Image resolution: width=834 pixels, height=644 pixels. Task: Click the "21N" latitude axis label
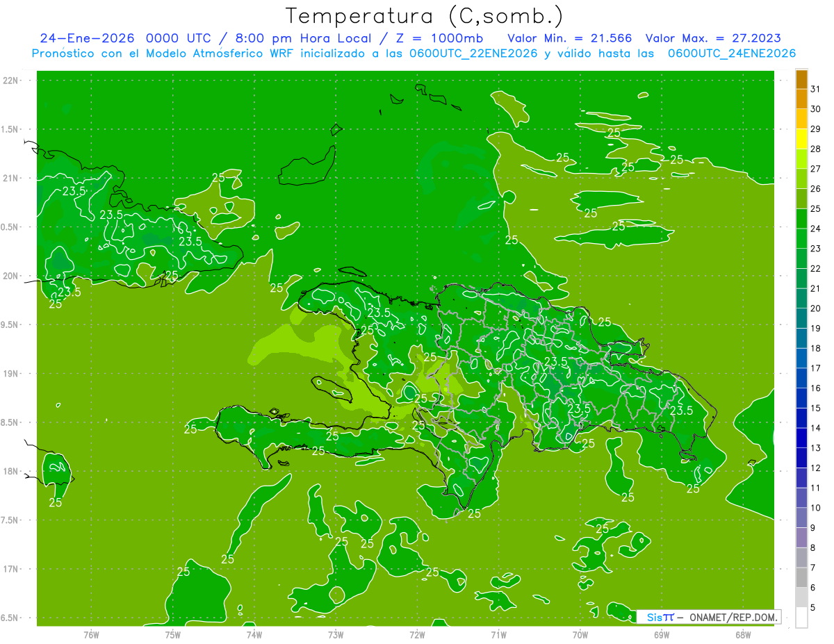[x=12, y=179]
